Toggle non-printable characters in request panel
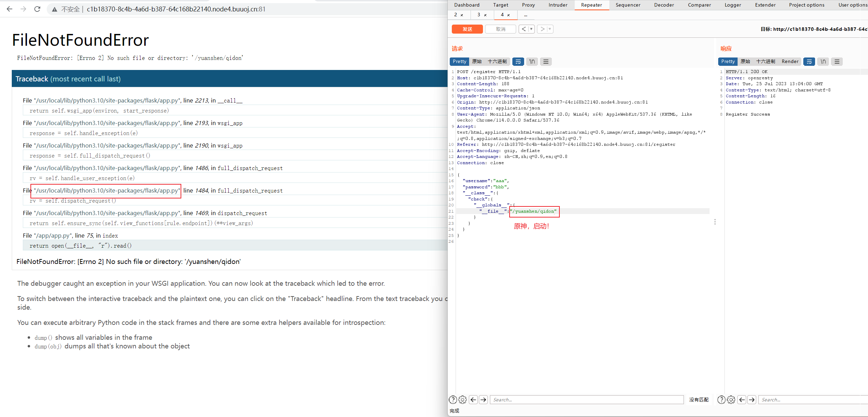The width and height of the screenshot is (868, 417). (532, 62)
